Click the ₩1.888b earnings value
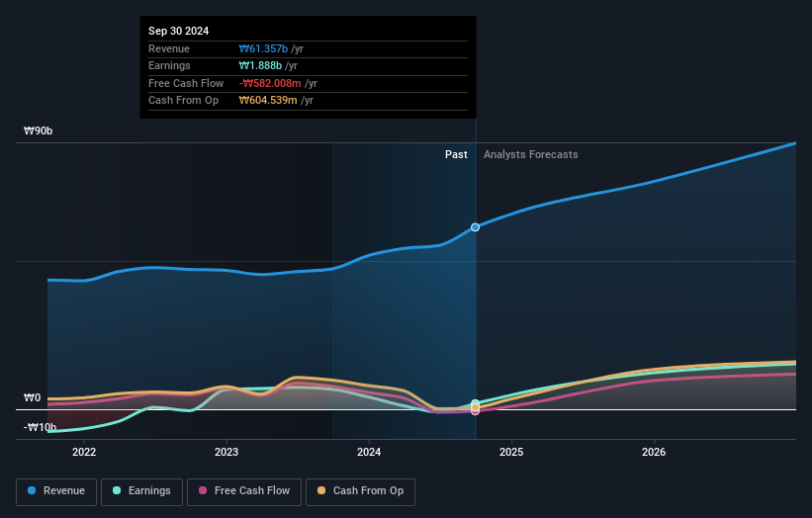Viewport: 812px width, 518px height. 260,65
